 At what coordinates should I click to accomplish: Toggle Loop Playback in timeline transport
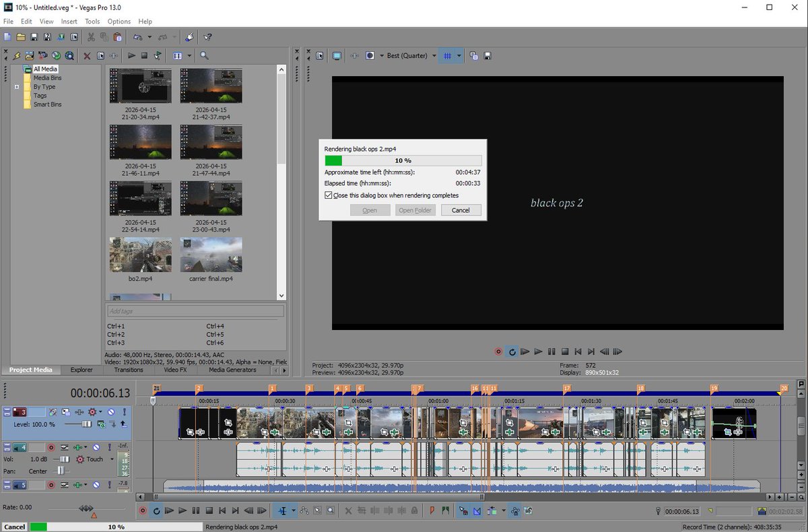click(x=156, y=511)
